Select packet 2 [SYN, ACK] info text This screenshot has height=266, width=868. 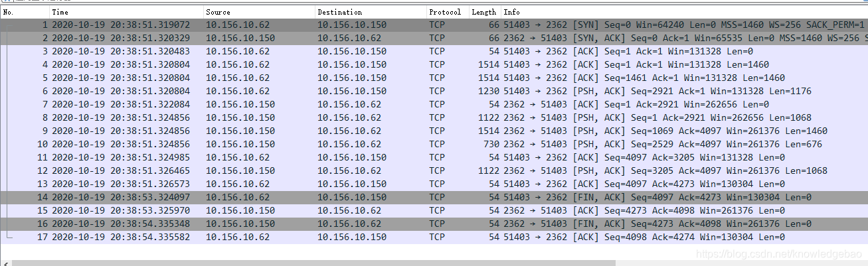pyautogui.click(x=685, y=38)
